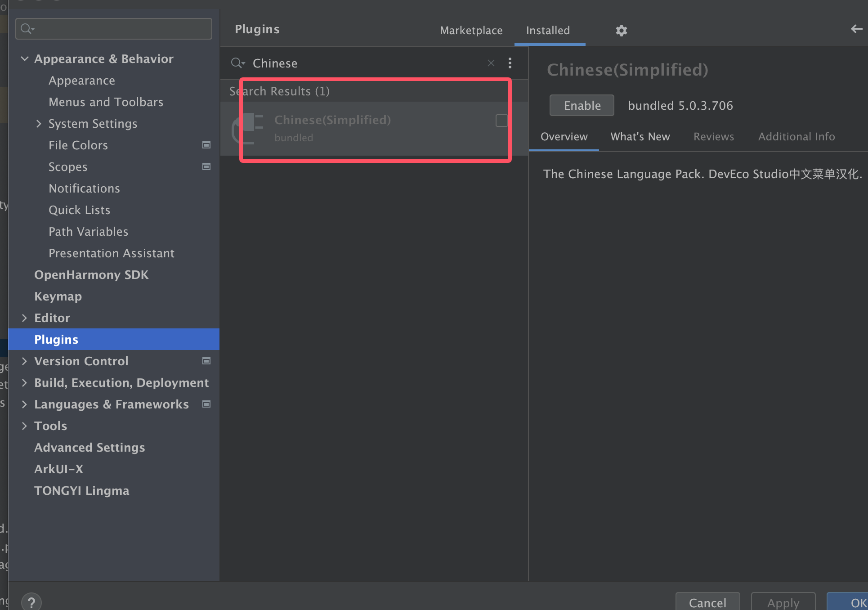Select OpenHarmony SDK settings
Screen dimensions: 868x610
point(91,275)
